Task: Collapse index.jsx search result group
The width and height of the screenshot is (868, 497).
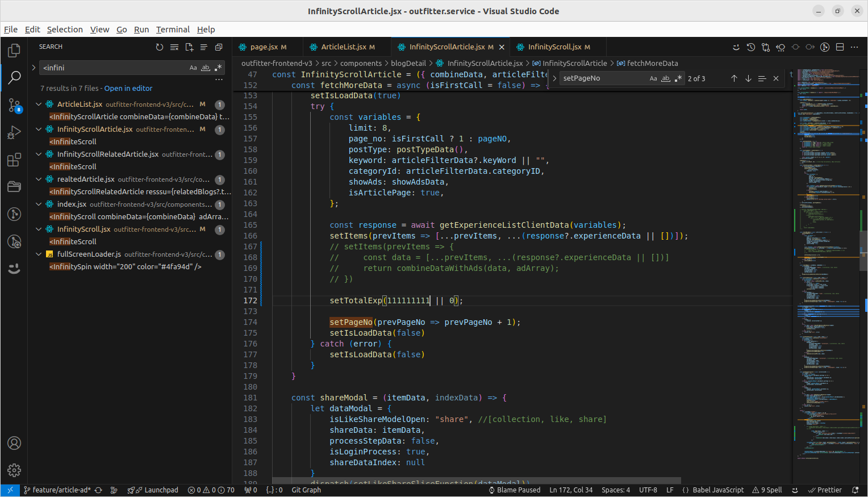Action: (x=39, y=204)
